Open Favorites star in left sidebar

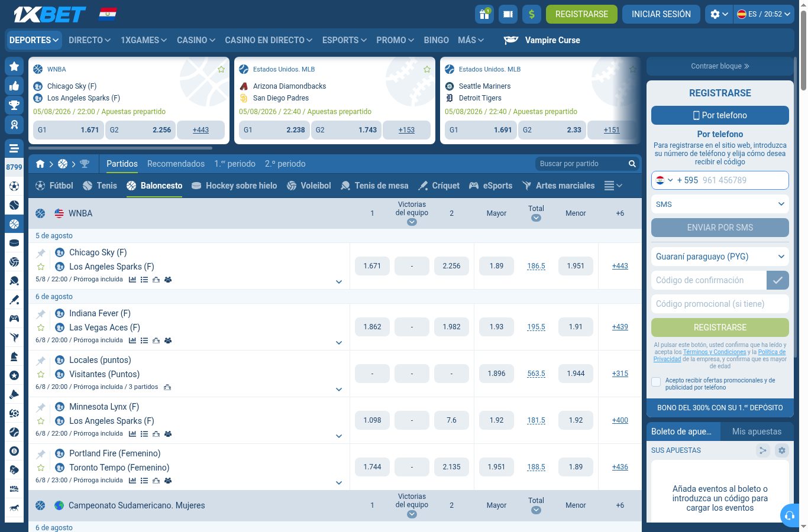click(14, 66)
